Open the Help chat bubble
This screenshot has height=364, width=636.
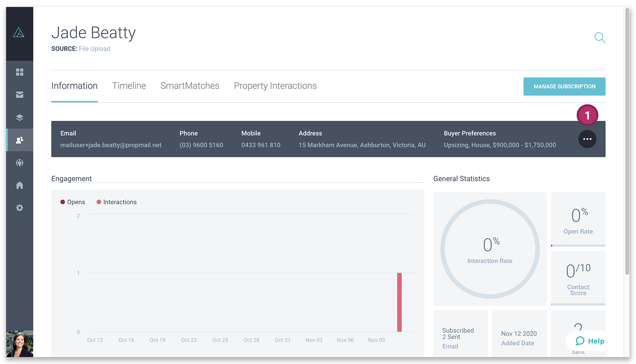[x=589, y=341]
